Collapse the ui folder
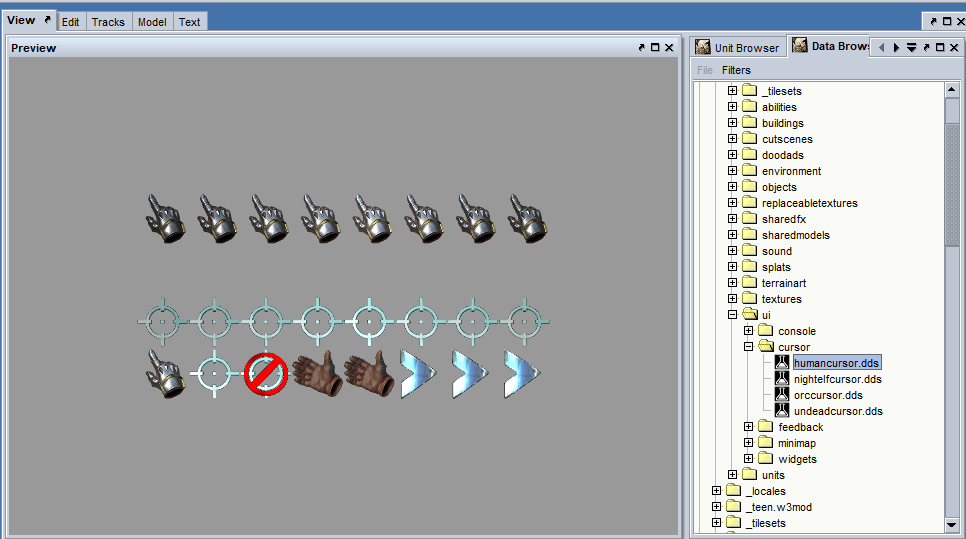Viewport: 966px width, 539px height. click(x=733, y=315)
